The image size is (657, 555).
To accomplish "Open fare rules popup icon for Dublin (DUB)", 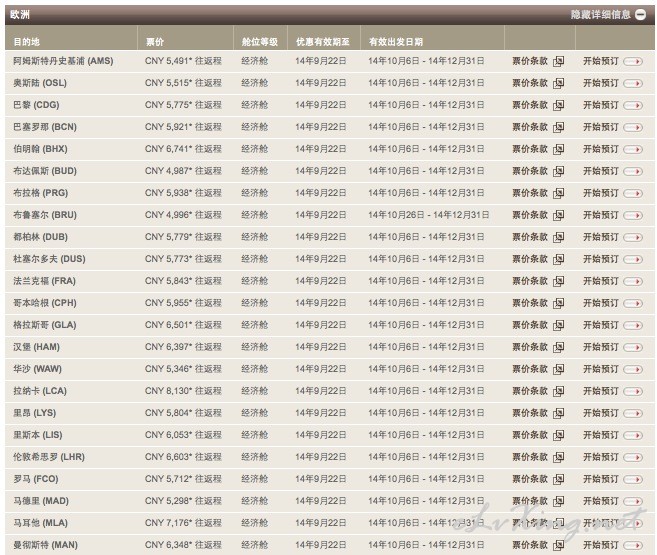I will click(558, 237).
